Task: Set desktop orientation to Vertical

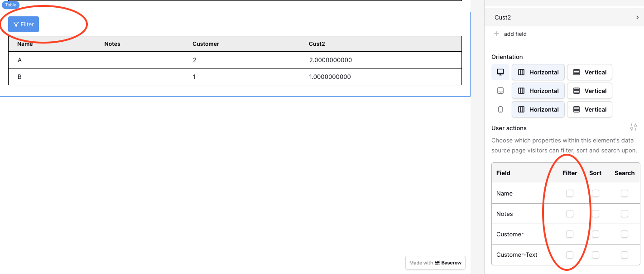Action: 590,72
